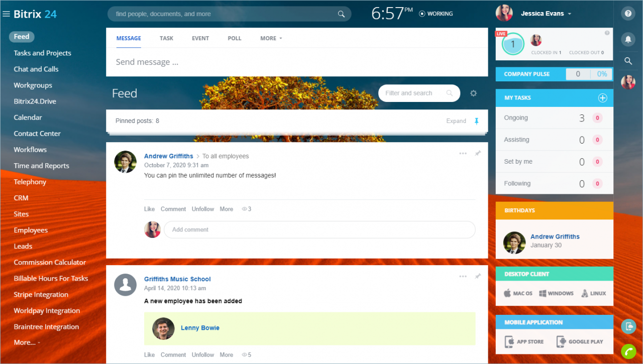Switch to the EVENT tab
This screenshot has height=364, width=643.
[x=200, y=38]
